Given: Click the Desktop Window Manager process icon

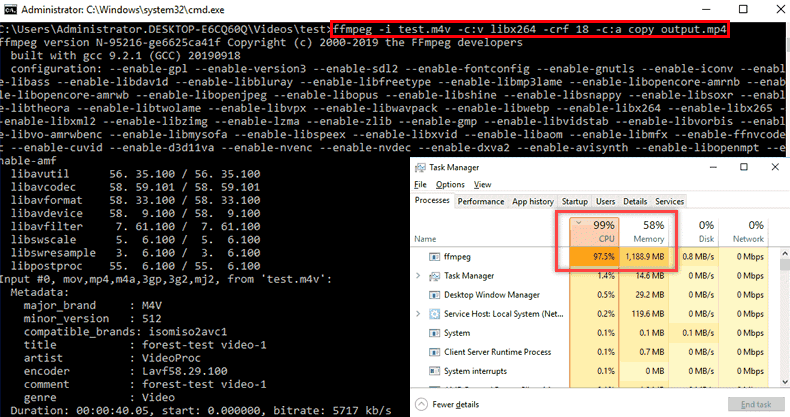Looking at the screenshot, I should [434, 295].
